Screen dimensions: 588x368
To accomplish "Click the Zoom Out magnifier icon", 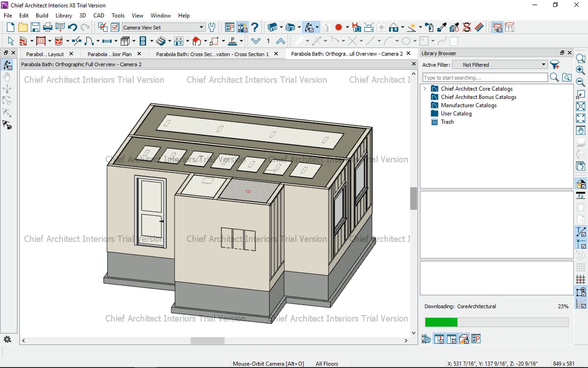I will tap(580, 82).
